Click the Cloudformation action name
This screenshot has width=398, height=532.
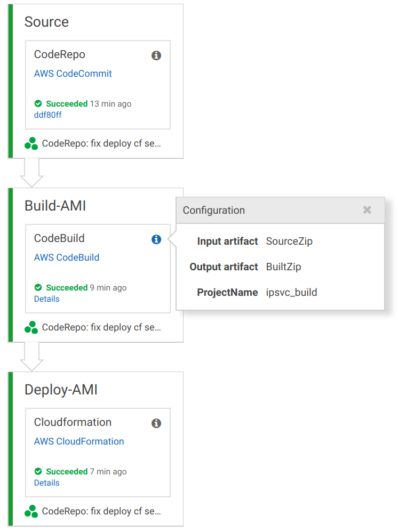73,422
